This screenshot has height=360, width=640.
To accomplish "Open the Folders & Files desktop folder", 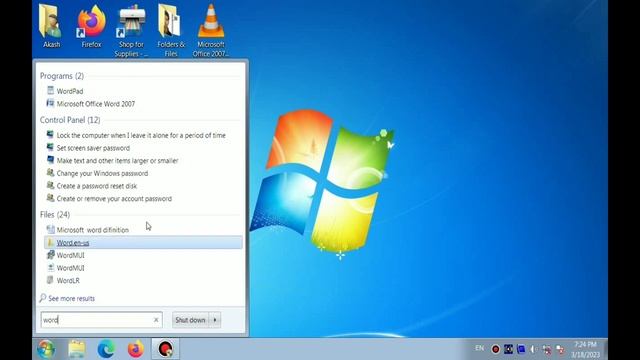I will coord(171,31).
